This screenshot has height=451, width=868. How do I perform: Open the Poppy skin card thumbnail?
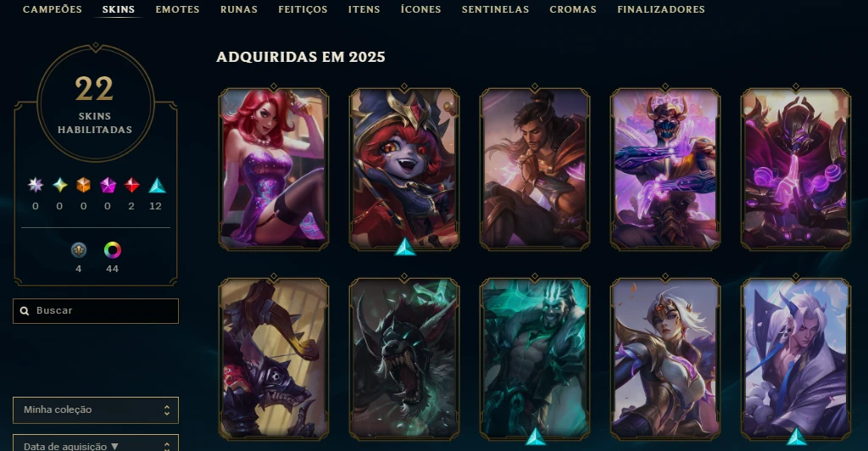(404, 169)
